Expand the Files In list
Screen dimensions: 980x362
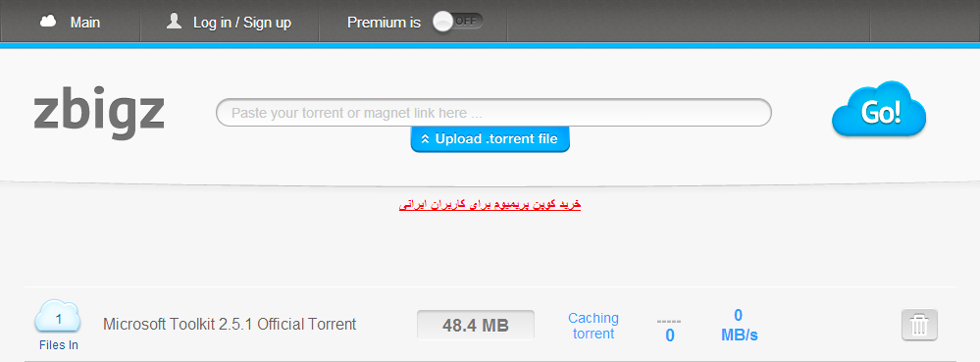(59, 344)
